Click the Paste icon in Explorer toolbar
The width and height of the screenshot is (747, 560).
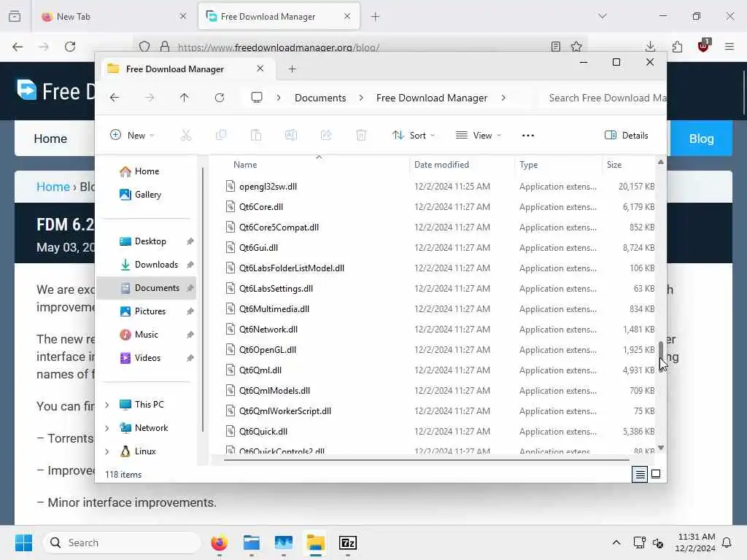click(256, 135)
